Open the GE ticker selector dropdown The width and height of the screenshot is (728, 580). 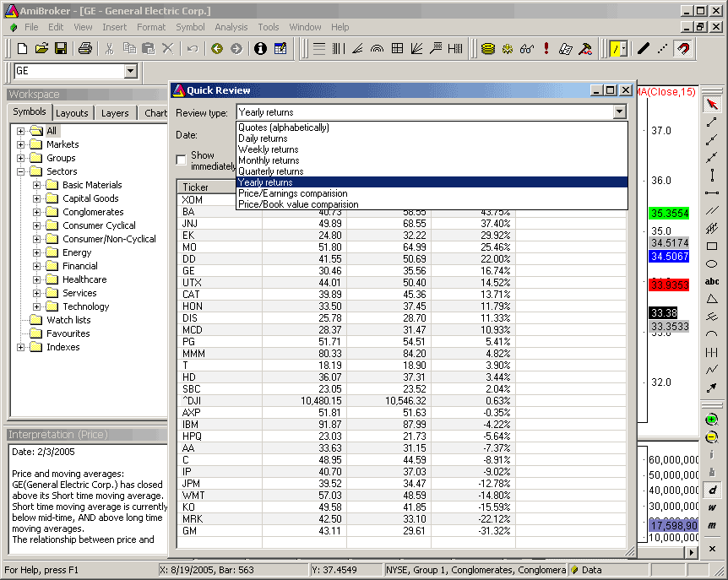[131, 71]
